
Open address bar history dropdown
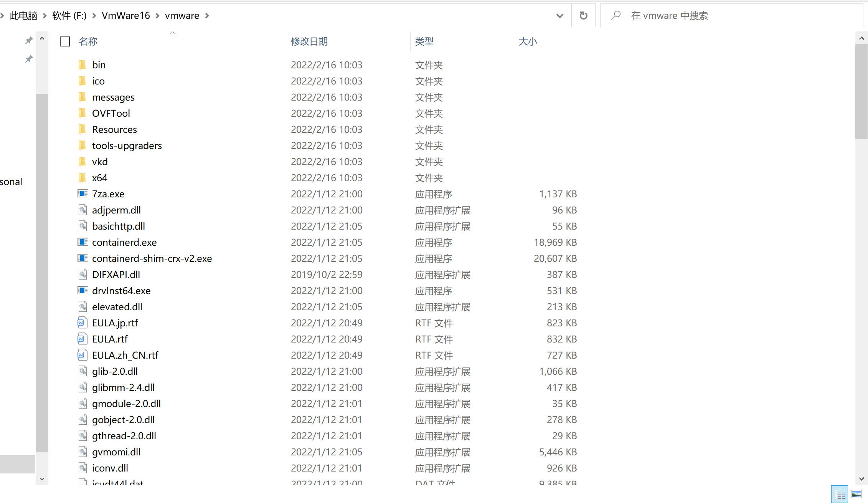click(x=559, y=16)
